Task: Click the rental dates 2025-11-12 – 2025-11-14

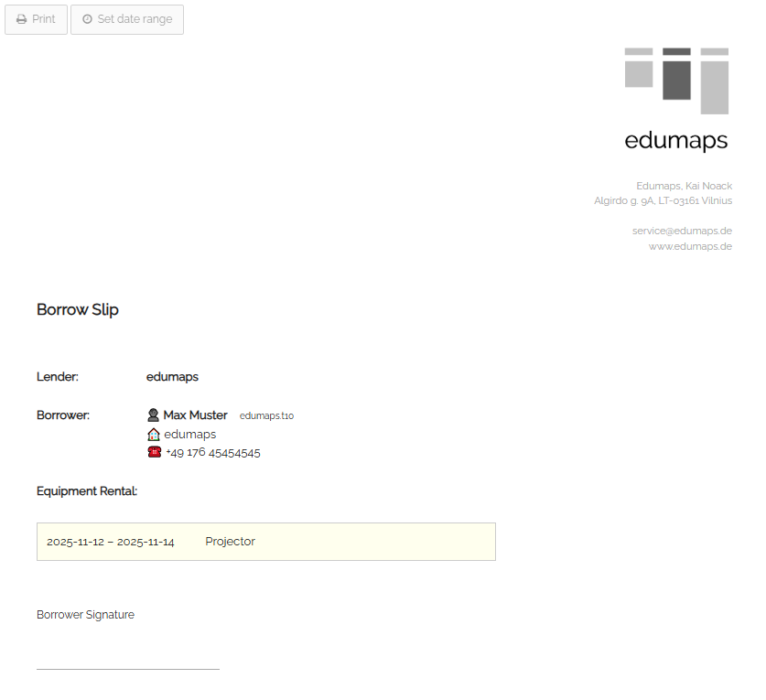Action: pyautogui.click(x=111, y=542)
